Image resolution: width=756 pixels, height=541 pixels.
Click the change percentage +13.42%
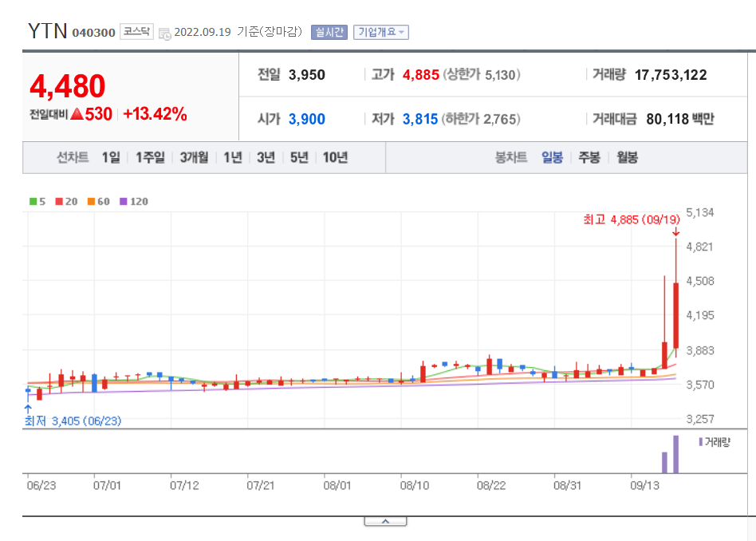(156, 114)
